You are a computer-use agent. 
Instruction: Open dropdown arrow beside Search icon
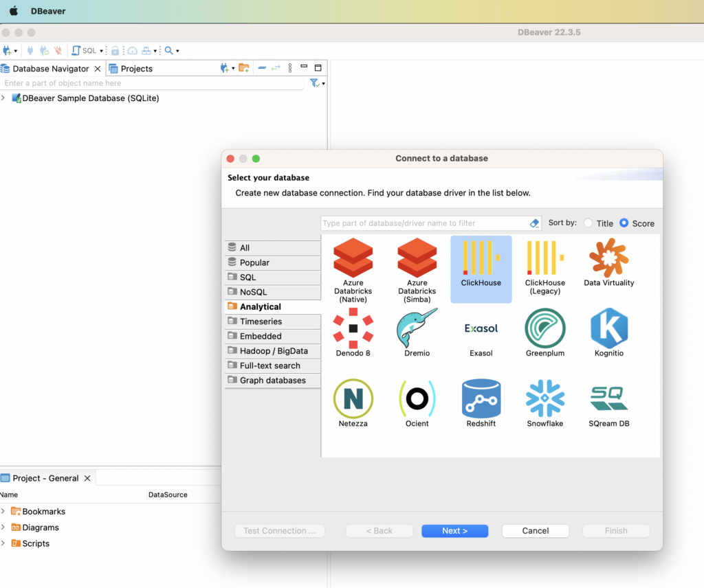point(177,51)
